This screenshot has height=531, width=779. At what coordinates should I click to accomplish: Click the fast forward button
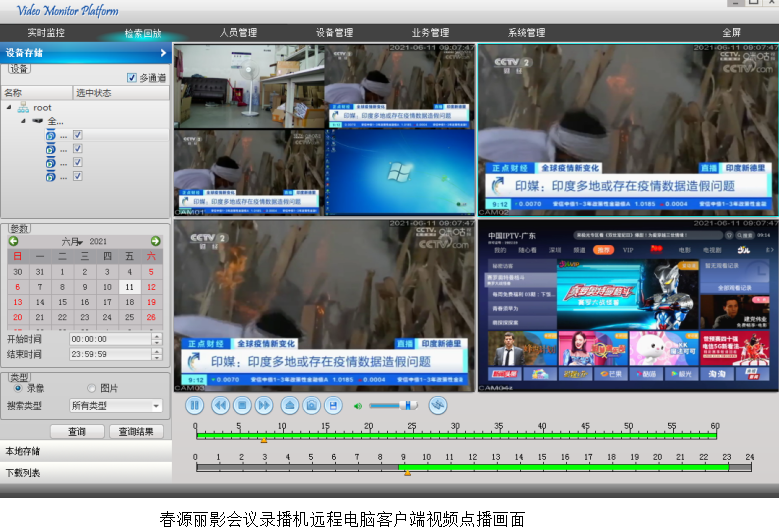pyautogui.click(x=263, y=405)
